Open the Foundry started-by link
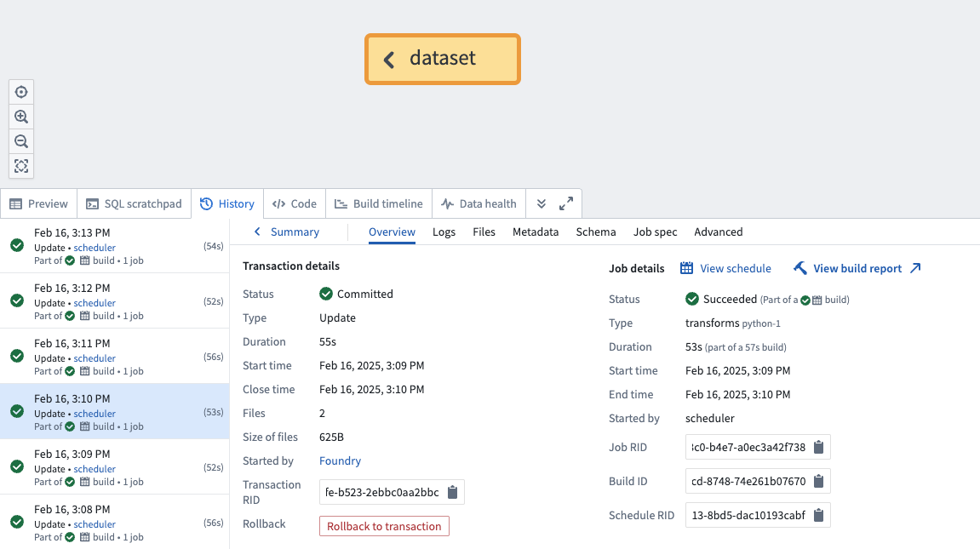Viewport: 980px width, 549px height. (x=340, y=460)
